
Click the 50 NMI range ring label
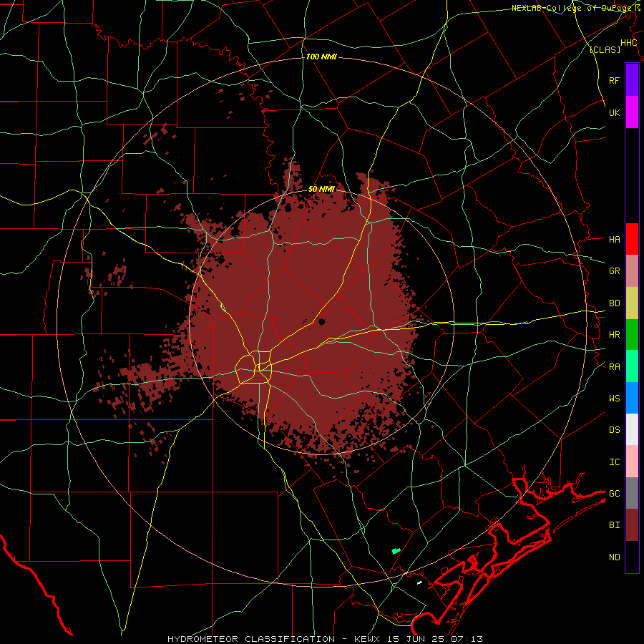pyautogui.click(x=321, y=189)
